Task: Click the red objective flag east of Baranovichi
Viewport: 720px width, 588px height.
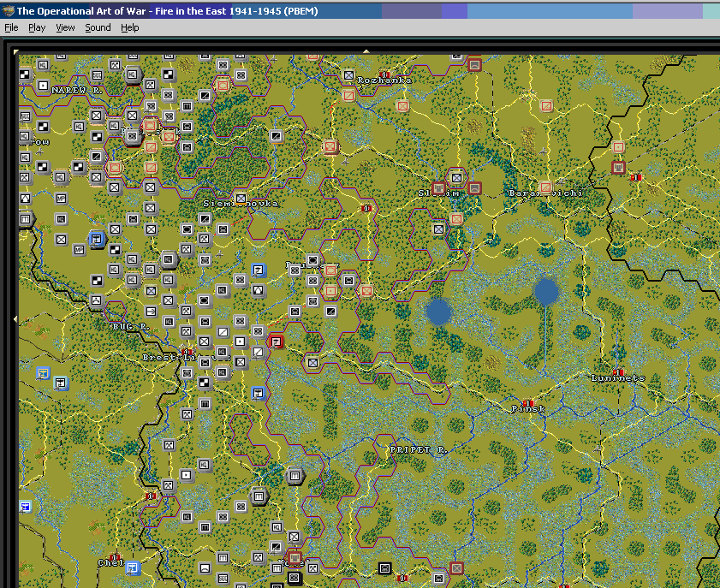Action: click(x=636, y=177)
